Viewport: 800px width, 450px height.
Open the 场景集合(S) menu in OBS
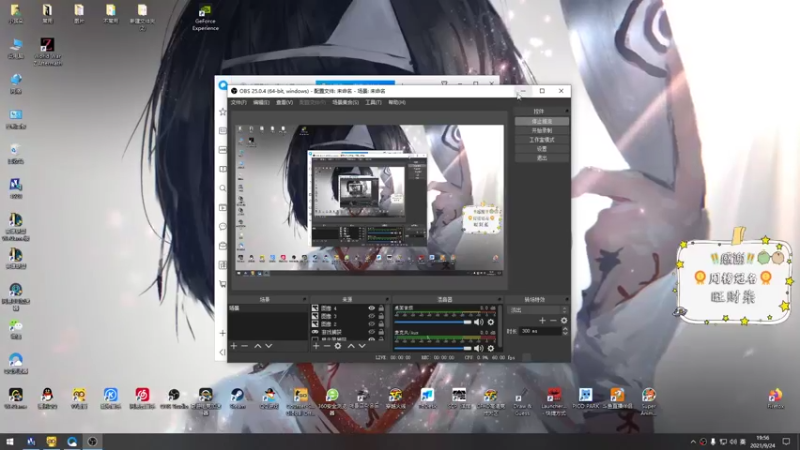pyautogui.click(x=345, y=103)
